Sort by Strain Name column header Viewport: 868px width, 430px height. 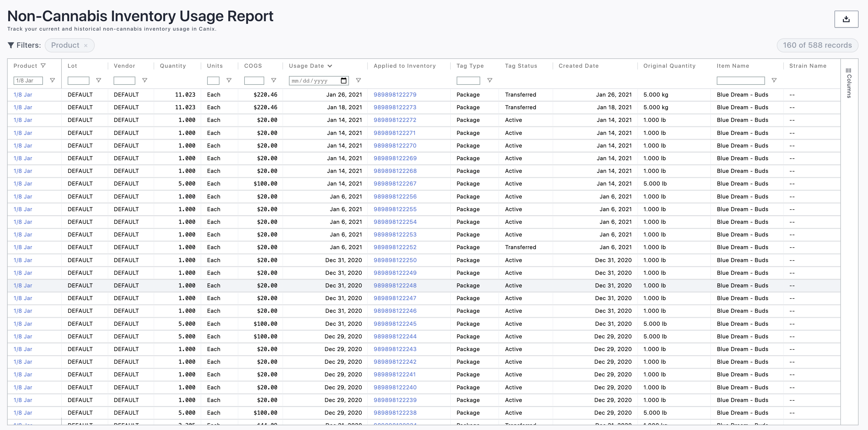[x=808, y=66]
